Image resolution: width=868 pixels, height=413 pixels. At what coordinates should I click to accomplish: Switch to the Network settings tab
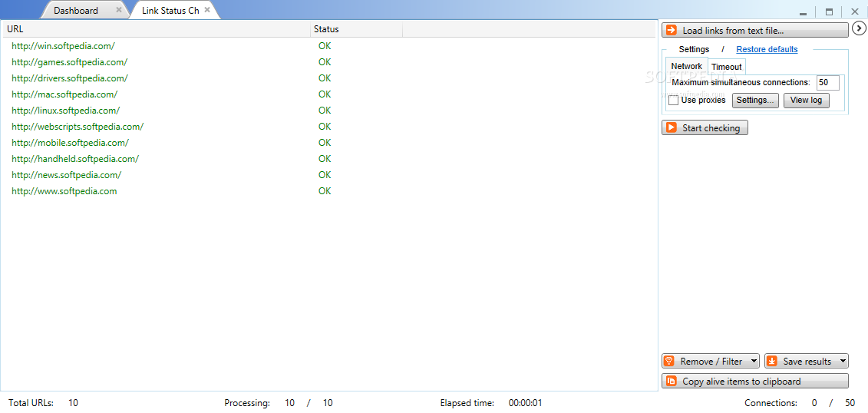coord(686,67)
